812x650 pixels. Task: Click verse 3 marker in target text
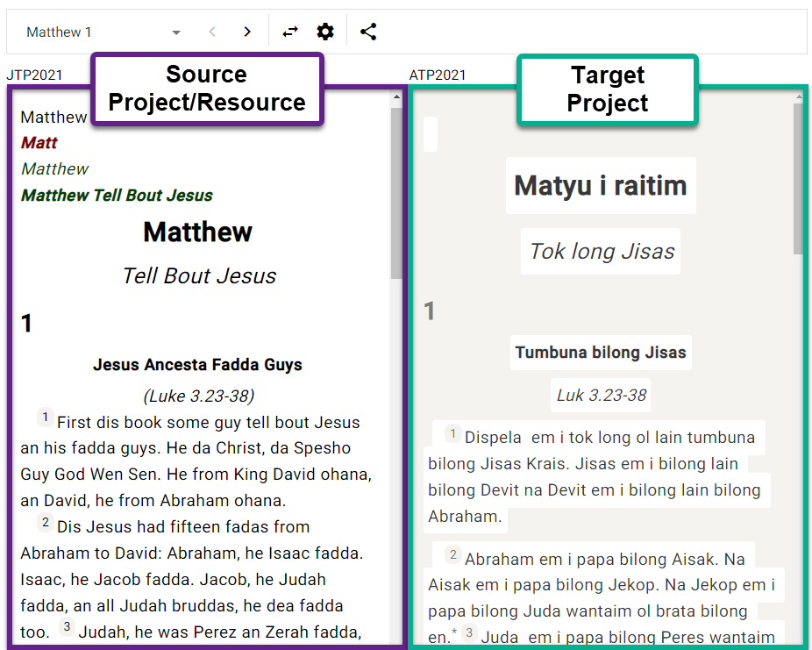(470, 634)
